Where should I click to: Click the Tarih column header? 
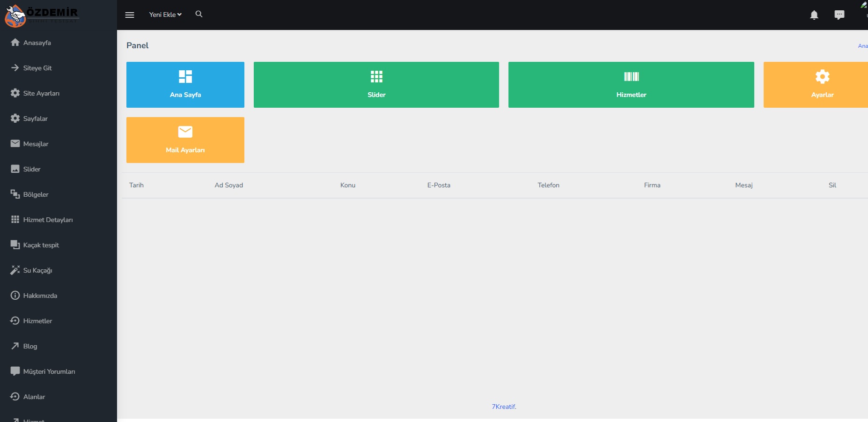coord(136,185)
